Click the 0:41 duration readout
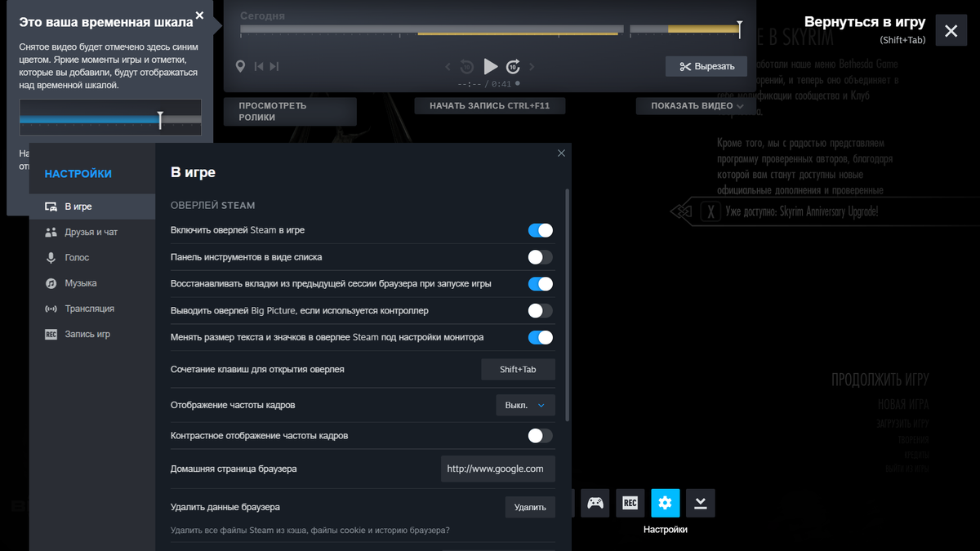Screen dimensions: 980x551 [x=501, y=84]
